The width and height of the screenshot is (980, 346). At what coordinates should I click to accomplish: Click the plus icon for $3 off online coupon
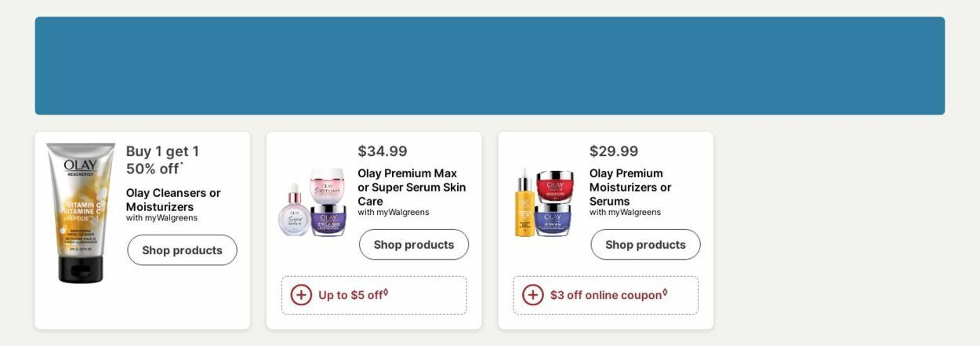click(533, 295)
